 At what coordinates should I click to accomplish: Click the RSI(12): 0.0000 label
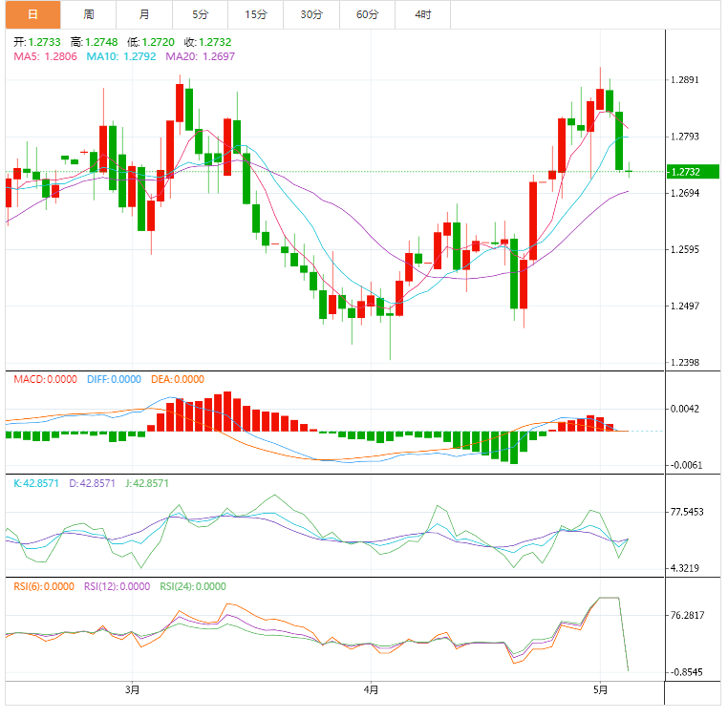point(117,586)
